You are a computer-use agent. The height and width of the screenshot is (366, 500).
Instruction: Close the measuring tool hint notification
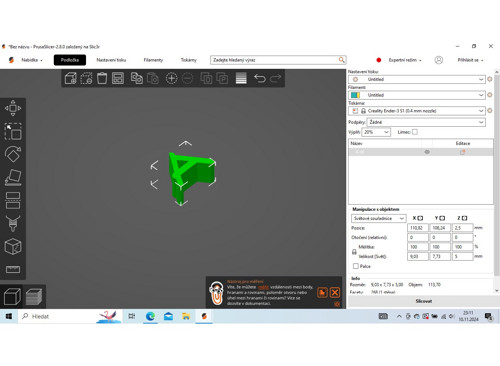coord(335,293)
